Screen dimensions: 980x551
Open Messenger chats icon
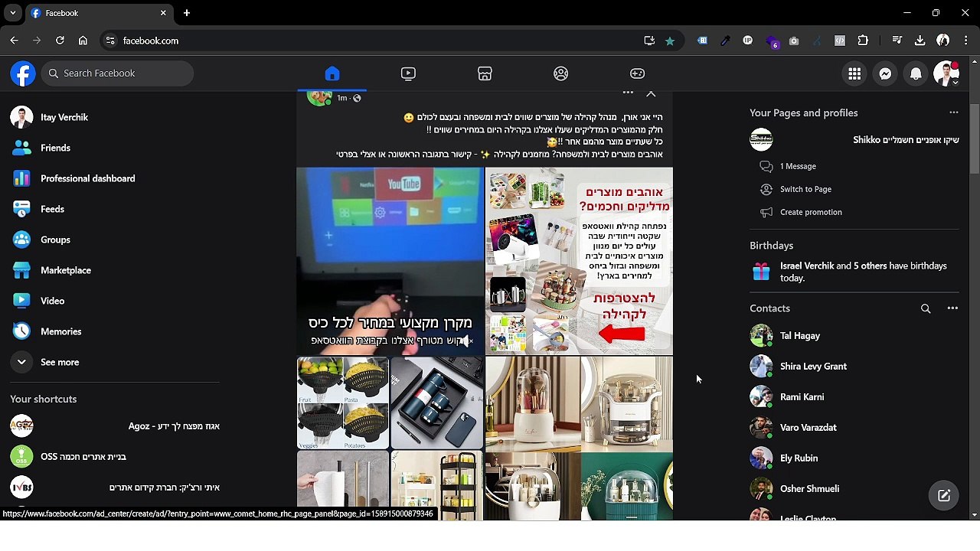tap(885, 73)
